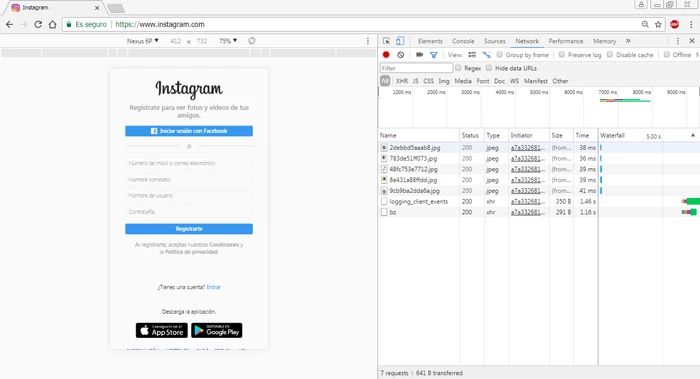Click the browser forward arrow
700x379 pixels.
click(x=24, y=25)
